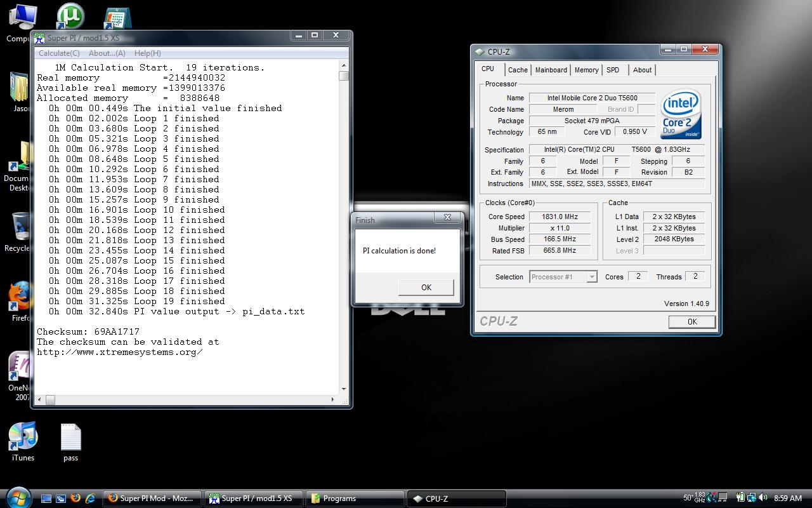The height and width of the screenshot is (508, 812).
Task: Open Help(H) menu in Super PI
Action: pyautogui.click(x=147, y=53)
